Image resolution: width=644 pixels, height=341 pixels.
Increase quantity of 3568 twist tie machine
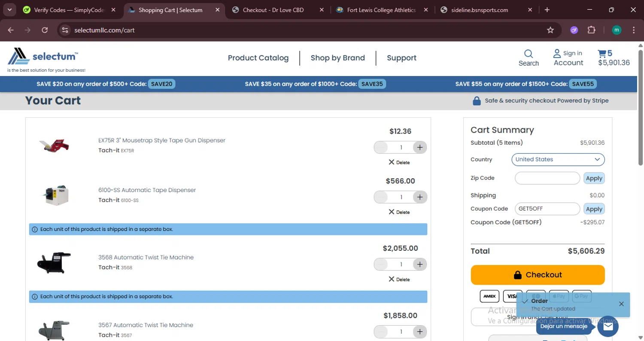pyautogui.click(x=420, y=264)
